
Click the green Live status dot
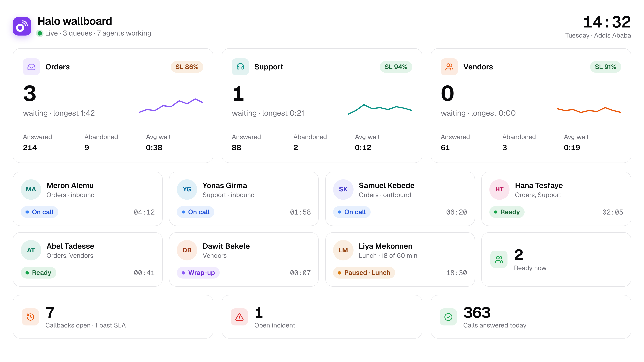pos(40,33)
